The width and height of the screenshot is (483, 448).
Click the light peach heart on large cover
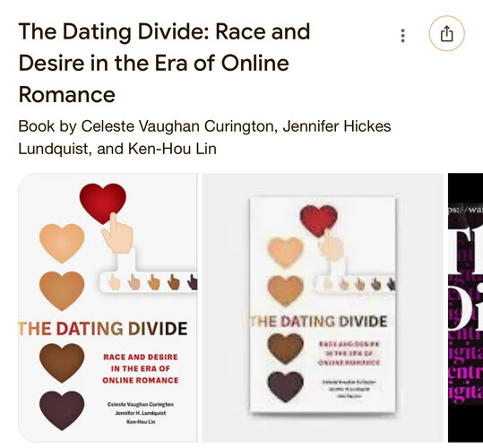pyautogui.click(x=62, y=243)
